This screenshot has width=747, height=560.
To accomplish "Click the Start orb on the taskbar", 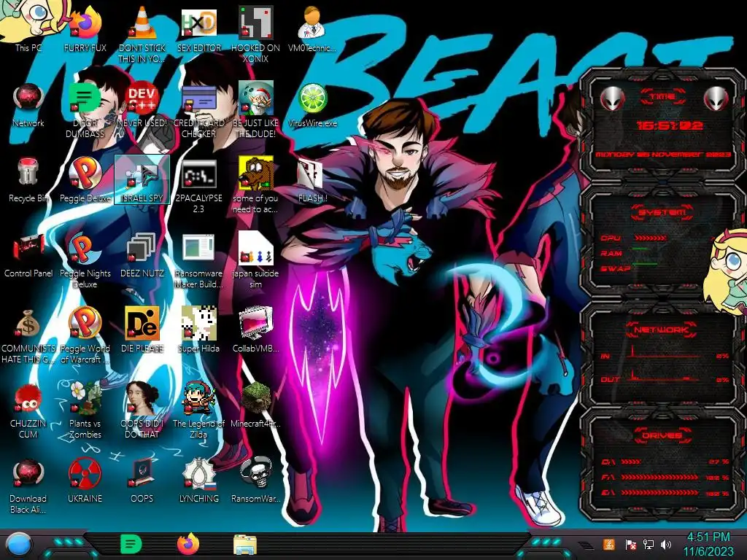I will (x=18, y=545).
